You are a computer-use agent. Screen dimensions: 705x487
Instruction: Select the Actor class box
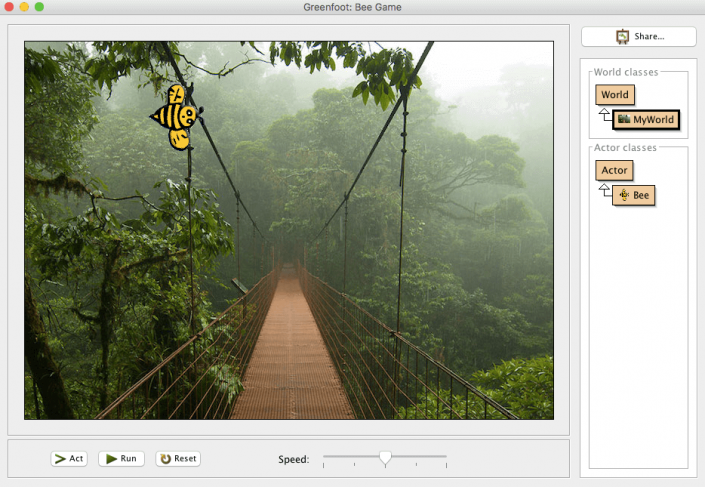coord(614,170)
